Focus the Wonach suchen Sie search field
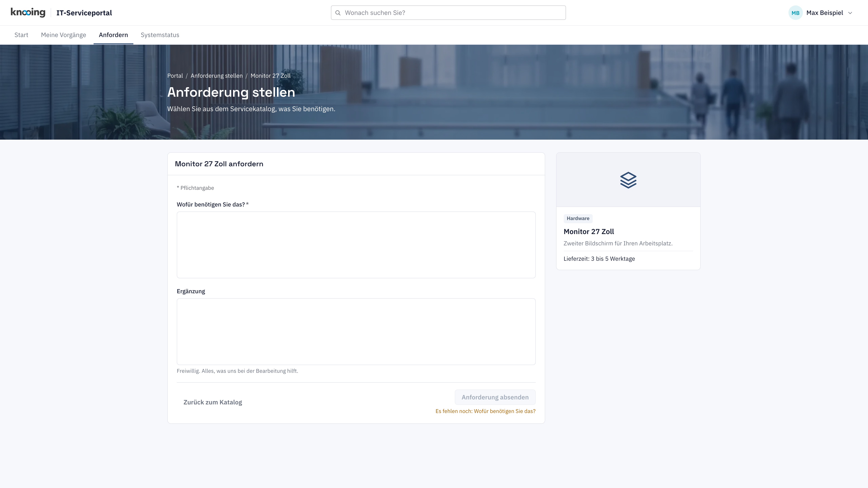 [448, 13]
